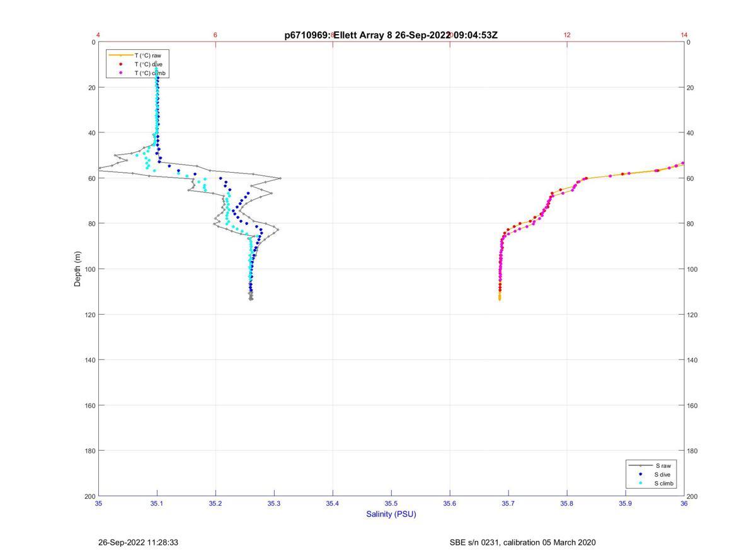Click left depth axis tick 160
756x558 pixels.
point(89,405)
